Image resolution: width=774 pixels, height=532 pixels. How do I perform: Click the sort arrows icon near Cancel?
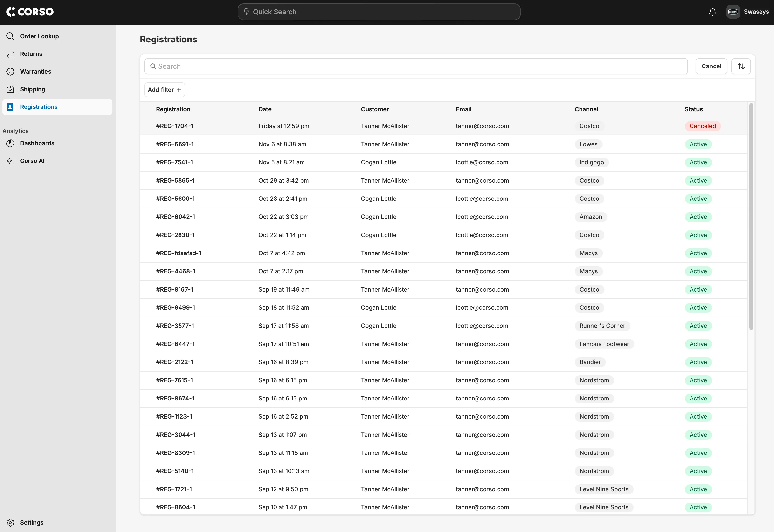(x=741, y=66)
